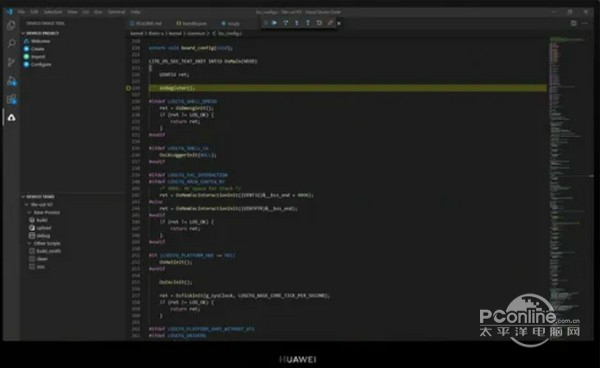Open the Selection menu
600x368 pixels.
click(x=53, y=12)
